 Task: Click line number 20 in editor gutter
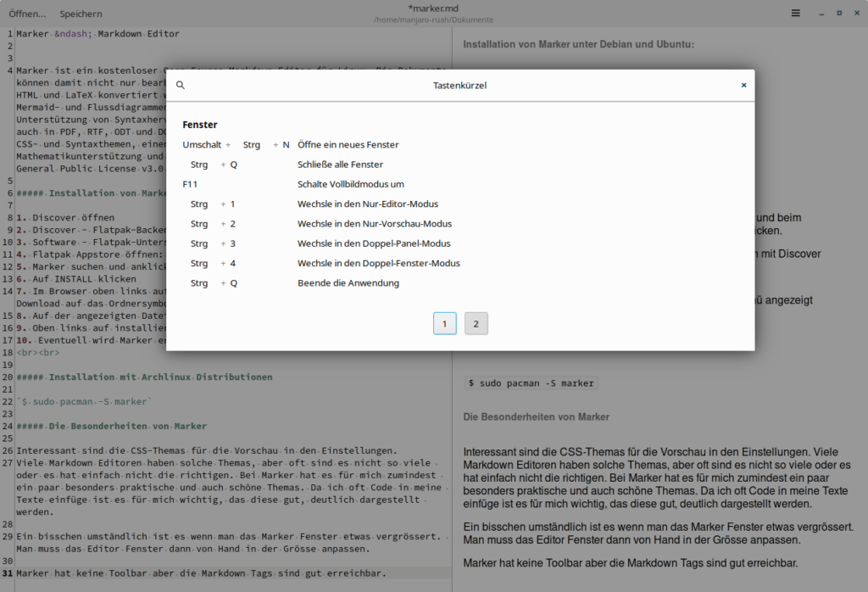tap(7, 377)
